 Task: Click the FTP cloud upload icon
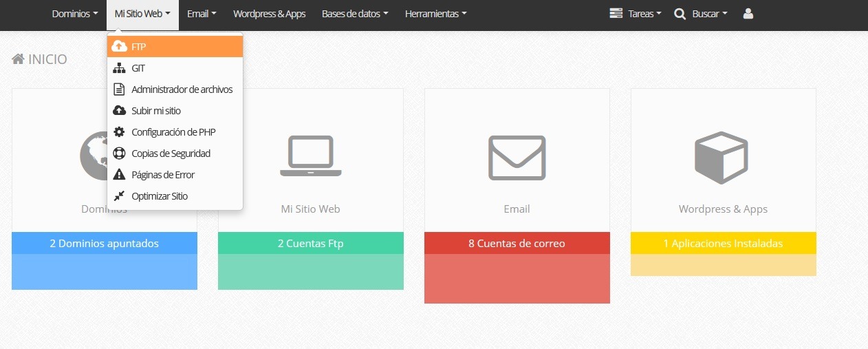(x=119, y=47)
